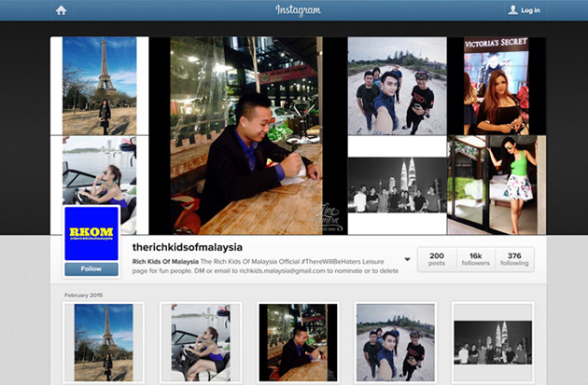Image resolution: width=588 pixels, height=385 pixels.
Task: Click the 200 posts counter
Action: point(436,259)
